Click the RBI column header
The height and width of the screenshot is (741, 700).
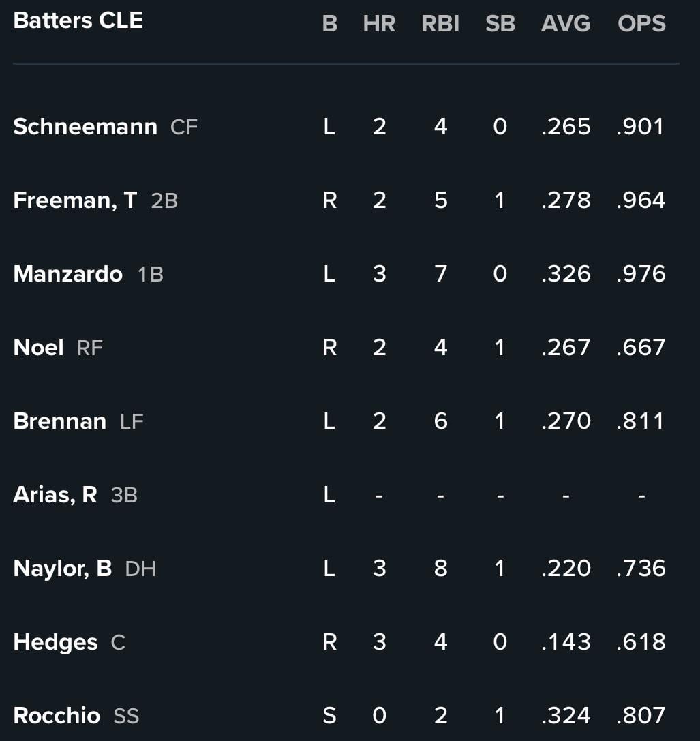[440, 24]
